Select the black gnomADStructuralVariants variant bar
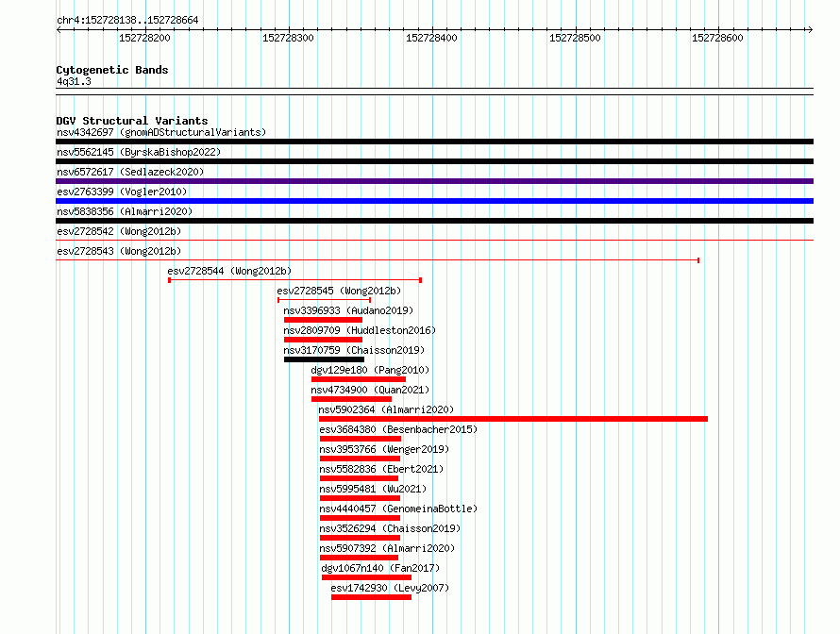Image resolution: width=840 pixels, height=634 pixels. [x=434, y=142]
